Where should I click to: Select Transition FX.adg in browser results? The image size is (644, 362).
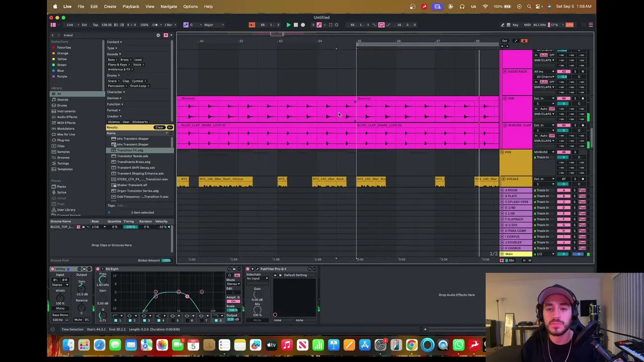[x=130, y=150]
